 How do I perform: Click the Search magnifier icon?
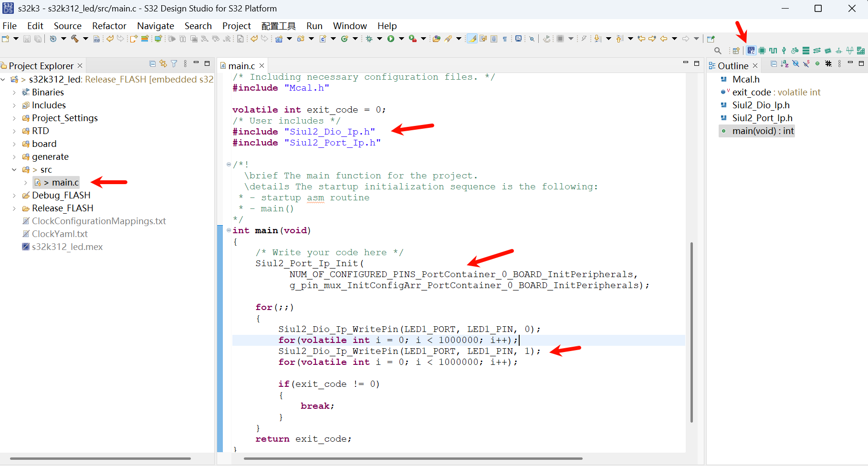718,51
